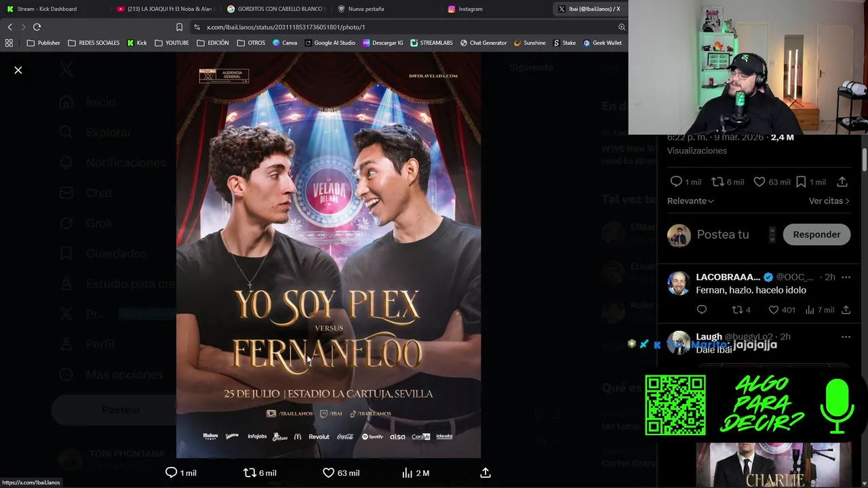Like LACOBRAAA's comment with 401 likes
This screenshot has width=868, height=488.
point(774,310)
